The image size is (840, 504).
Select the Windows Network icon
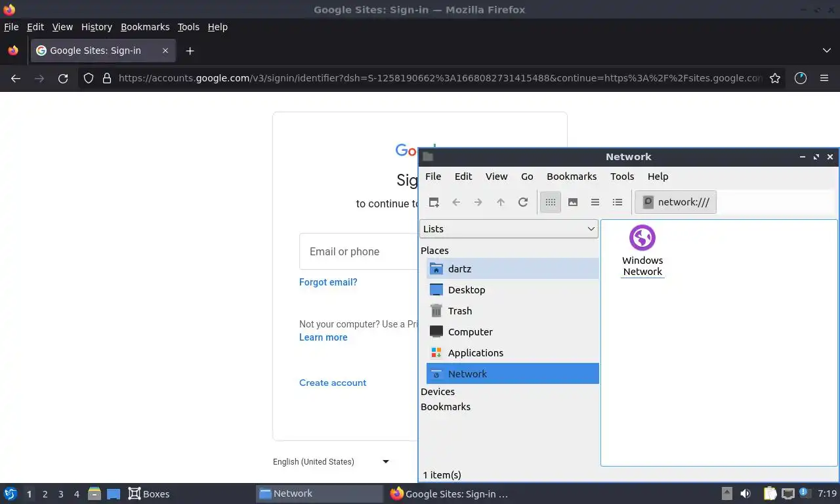pos(642,251)
